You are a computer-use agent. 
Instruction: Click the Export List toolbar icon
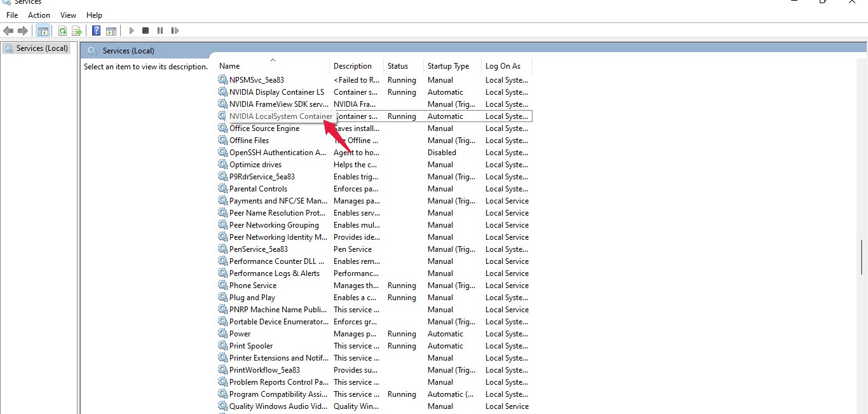point(77,31)
